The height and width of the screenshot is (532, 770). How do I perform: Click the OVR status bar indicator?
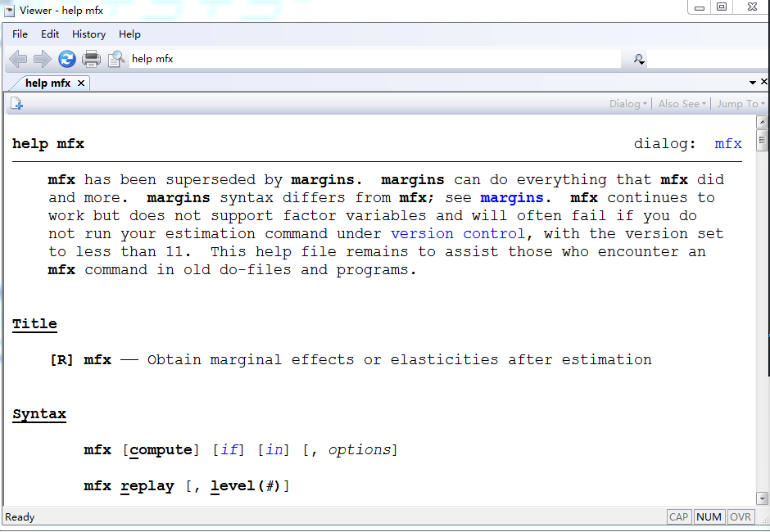[x=740, y=516]
